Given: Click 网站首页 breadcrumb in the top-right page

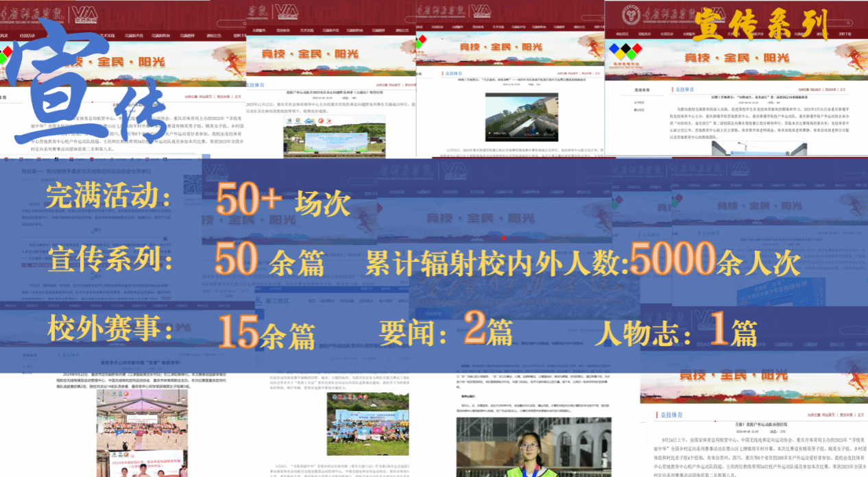Looking at the screenshot, I should 817,90.
